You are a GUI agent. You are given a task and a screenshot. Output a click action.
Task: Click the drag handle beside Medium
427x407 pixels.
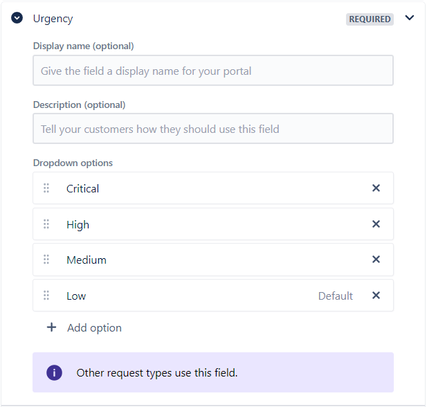point(46,259)
